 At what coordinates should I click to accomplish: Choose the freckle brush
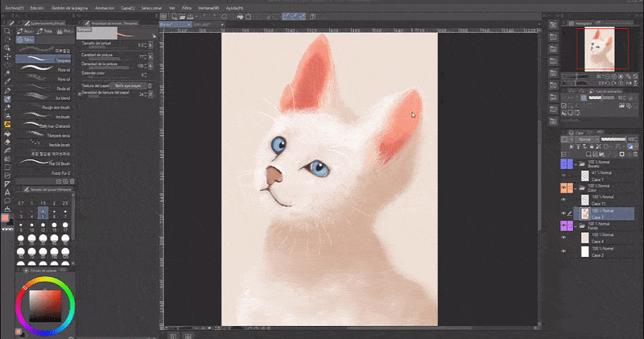pyautogui.click(x=43, y=144)
